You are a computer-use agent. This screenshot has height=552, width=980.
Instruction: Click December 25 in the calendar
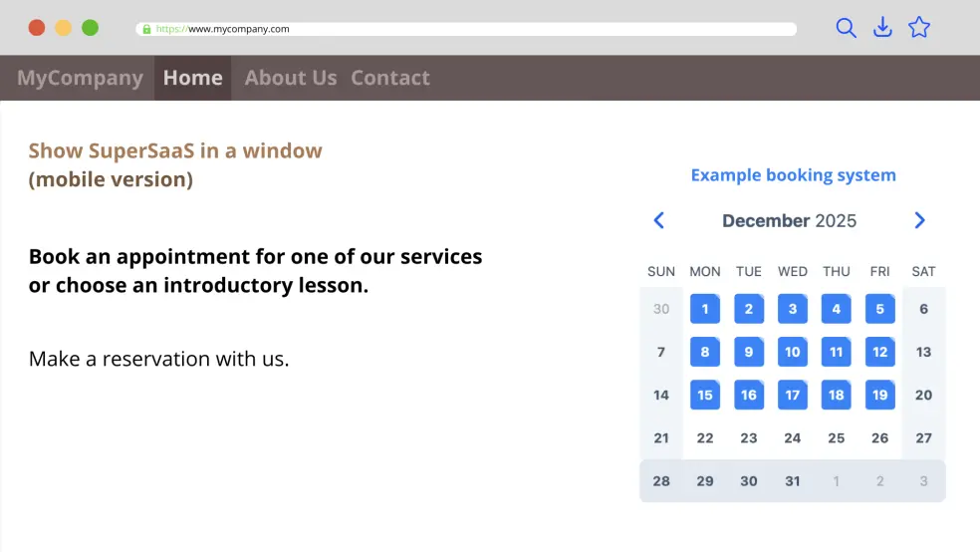pyautogui.click(x=837, y=437)
